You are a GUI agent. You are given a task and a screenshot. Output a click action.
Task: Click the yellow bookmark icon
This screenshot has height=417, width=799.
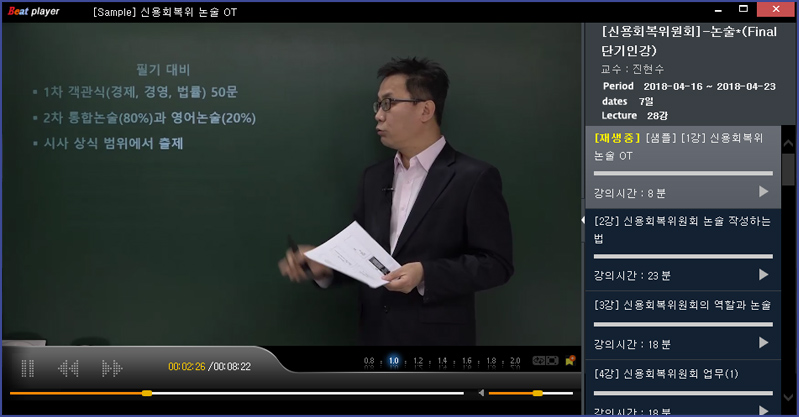(570, 360)
